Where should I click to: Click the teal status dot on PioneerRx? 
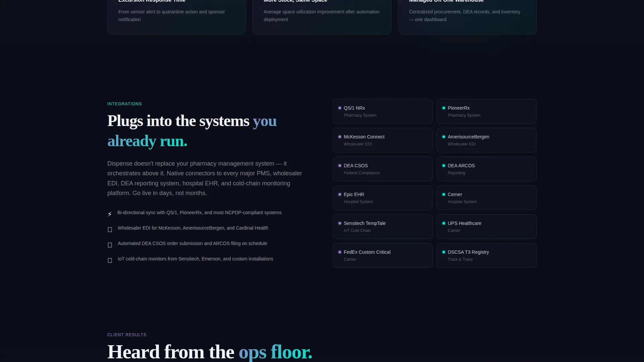(444, 108)
